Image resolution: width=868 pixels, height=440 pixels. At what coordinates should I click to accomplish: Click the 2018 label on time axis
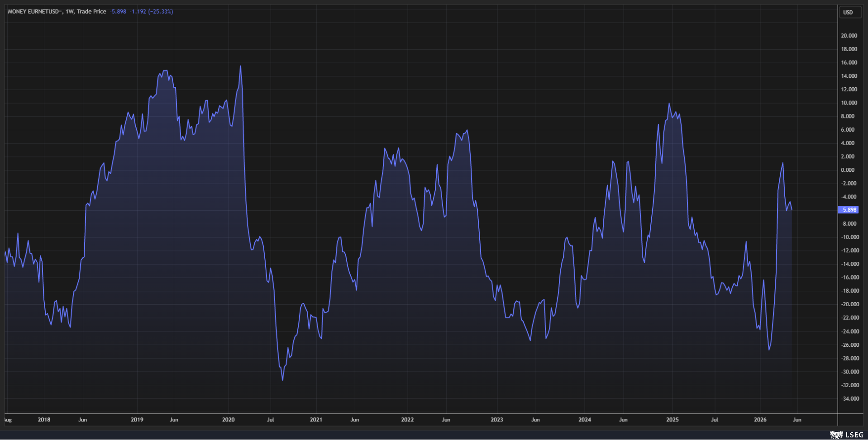pos(44,420)
